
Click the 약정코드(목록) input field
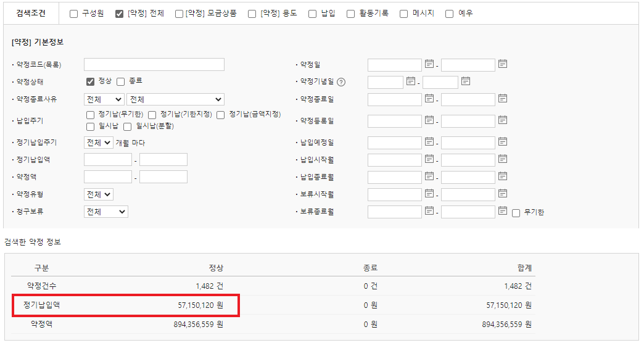click(x=154, y=65)
